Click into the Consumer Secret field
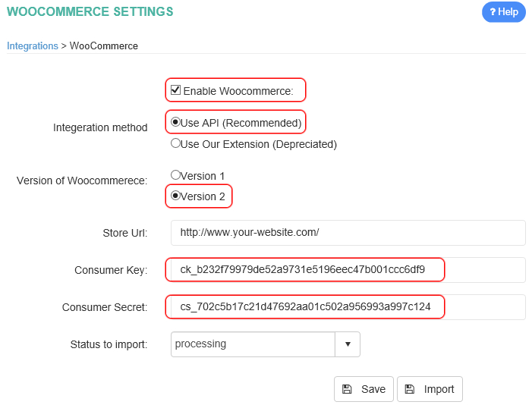The width and height of the screenshot is (532, 405). (348, 307)
